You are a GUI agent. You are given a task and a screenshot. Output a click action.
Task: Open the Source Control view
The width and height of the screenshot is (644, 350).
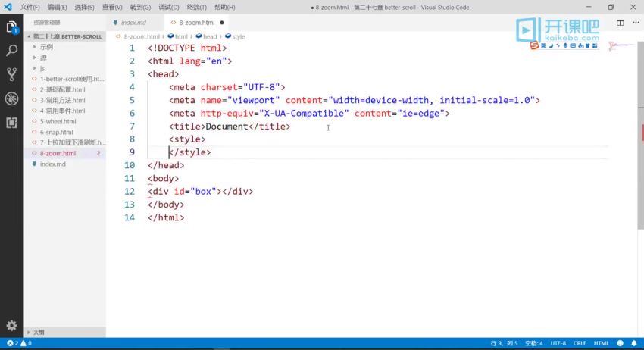[11, 74]
